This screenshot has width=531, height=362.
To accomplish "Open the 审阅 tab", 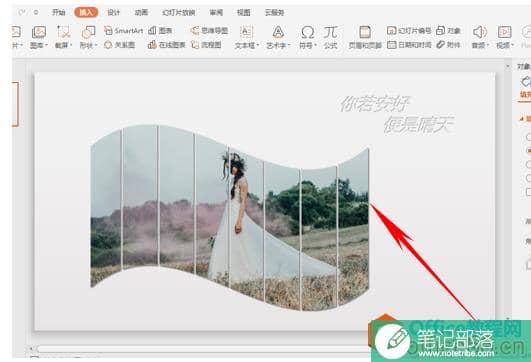I will (216, 13).
